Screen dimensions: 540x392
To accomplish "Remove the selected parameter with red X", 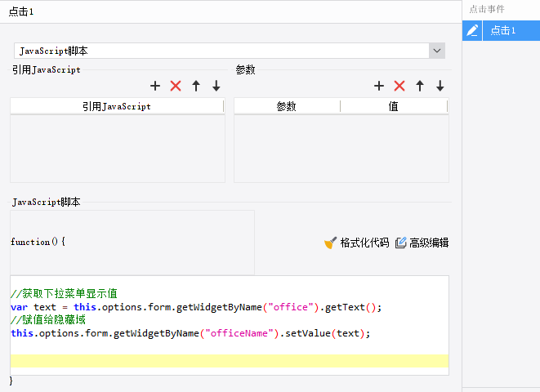I will (x=399, y=86).
